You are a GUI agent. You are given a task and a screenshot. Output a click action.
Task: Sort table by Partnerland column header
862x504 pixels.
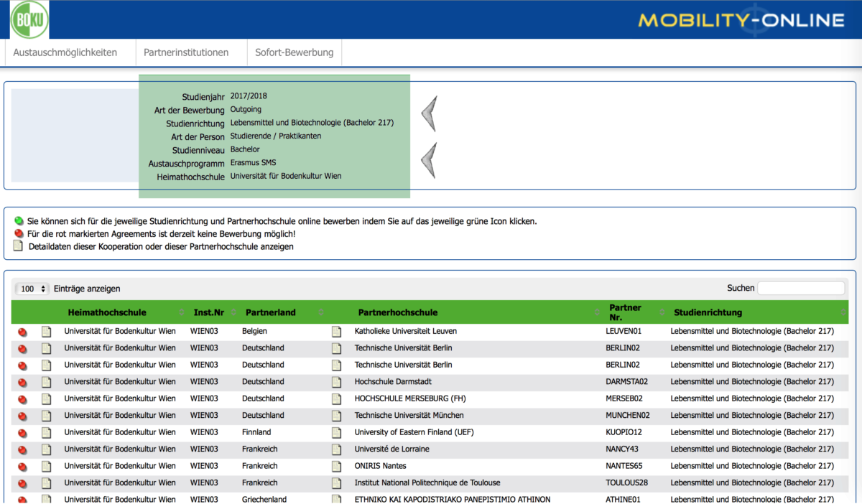point(271,312)
